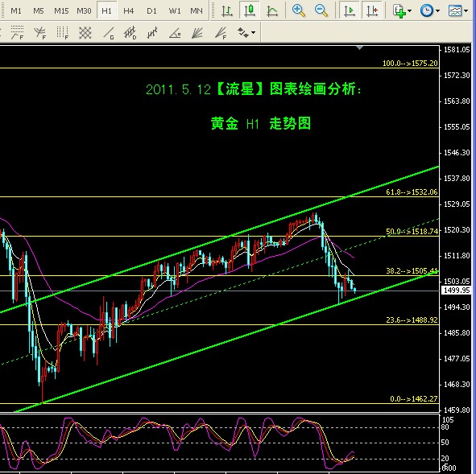Select the Gann fan tool
Viewport: 476px width, 474px height.
tap(197, 33)
